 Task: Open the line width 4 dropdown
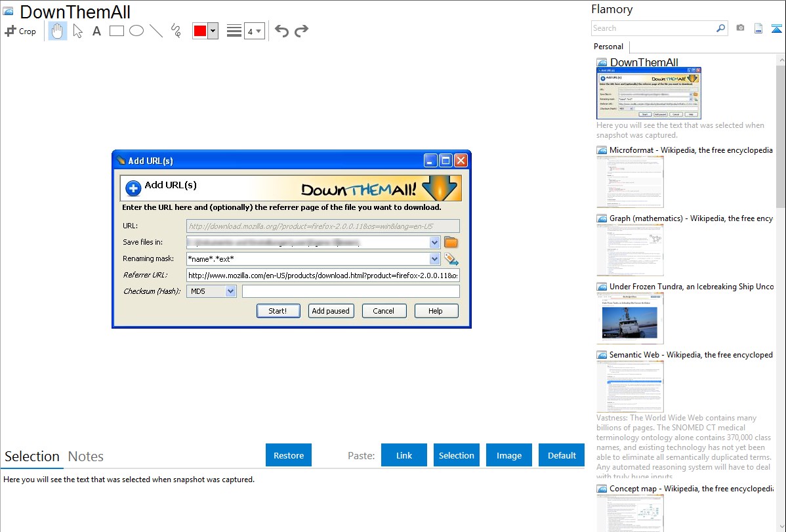coord(254,31)
